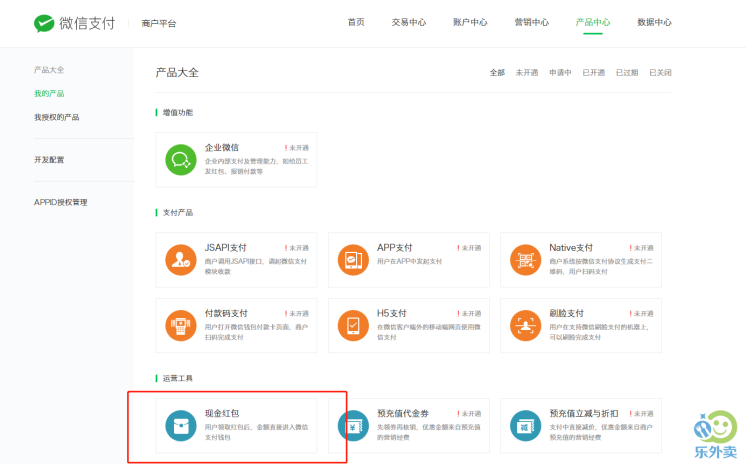Show products with 申请中 status

point(560,72)
